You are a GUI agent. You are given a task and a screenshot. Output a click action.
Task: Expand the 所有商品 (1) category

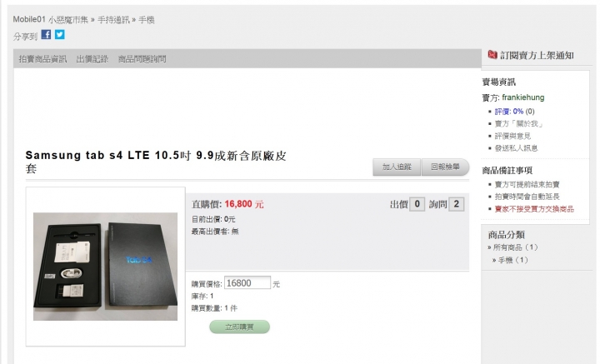click(x=516, y=247)
